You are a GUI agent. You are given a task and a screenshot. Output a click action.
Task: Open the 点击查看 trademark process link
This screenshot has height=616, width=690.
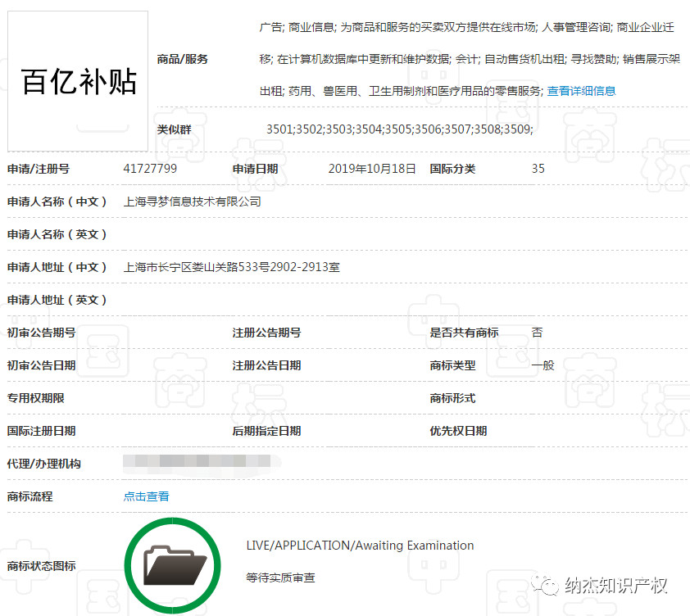click(146, 496)
